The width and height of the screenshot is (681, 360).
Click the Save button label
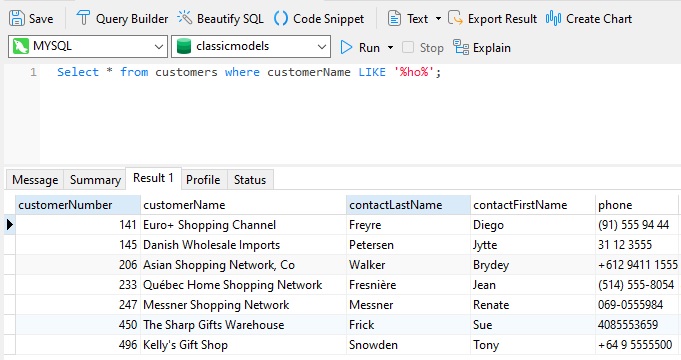[41, 19]
